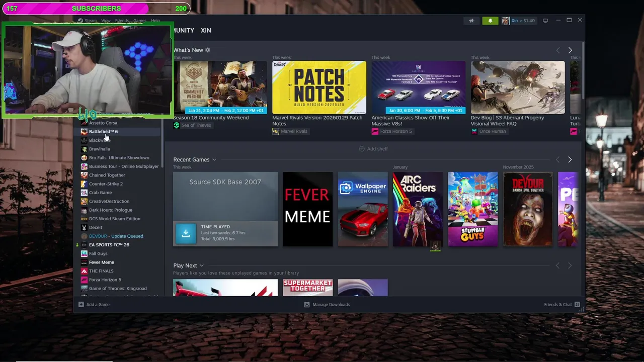The width and height of the screenshot is (644, 362).
Task: Click the Play Next left arrow
Action: pyautogui.click(x=557, y=265)
